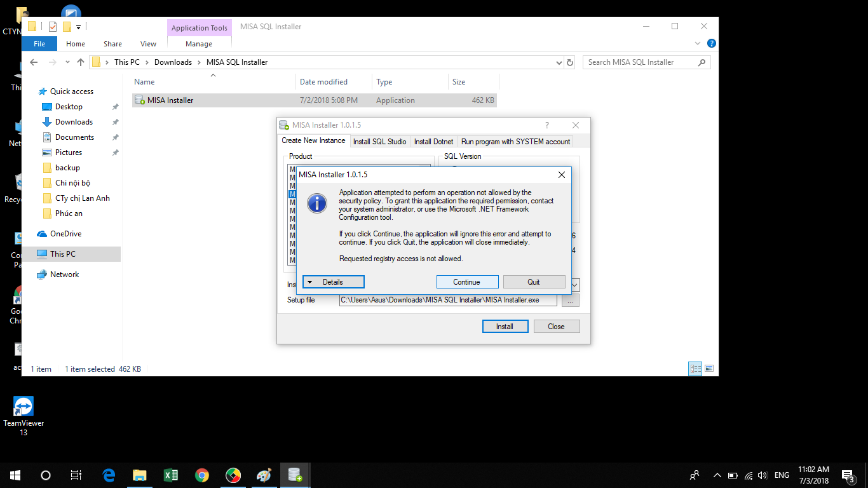Select the MISA Installer file

pos(314,100)
